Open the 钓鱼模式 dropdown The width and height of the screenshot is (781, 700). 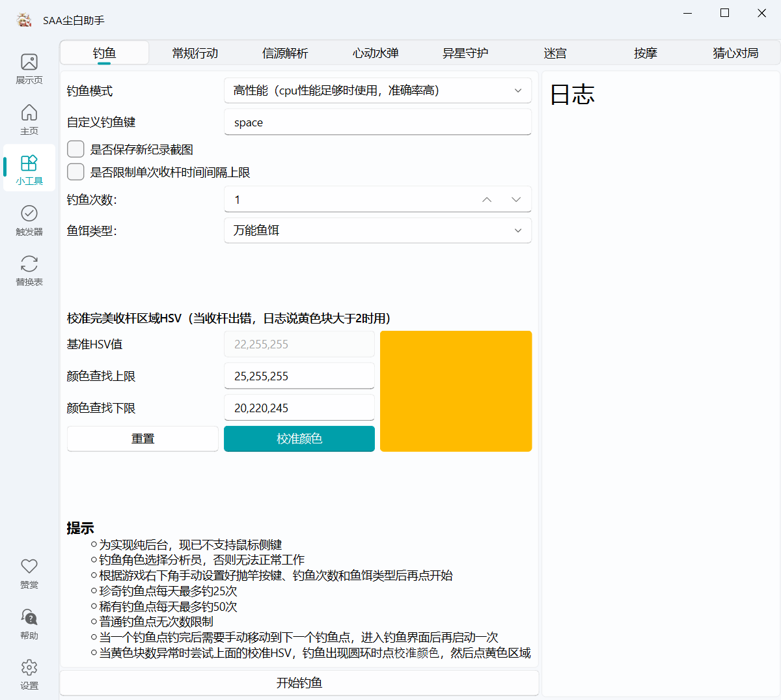click(377, 91)
